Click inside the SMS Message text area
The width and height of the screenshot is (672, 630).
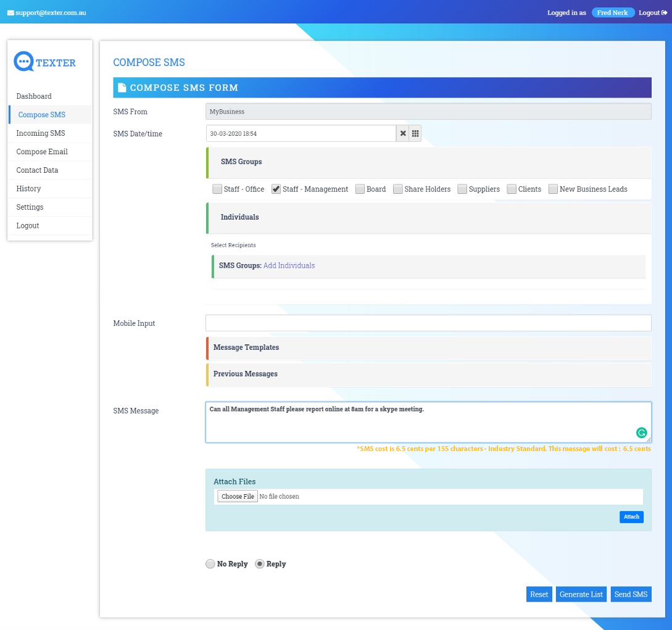coord(429,422)
